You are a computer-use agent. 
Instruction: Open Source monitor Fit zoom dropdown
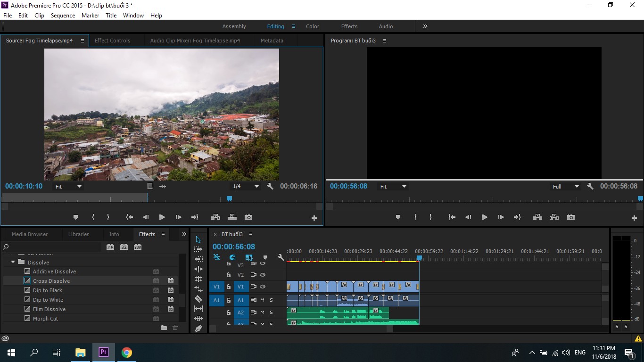[x=69, y=187]
